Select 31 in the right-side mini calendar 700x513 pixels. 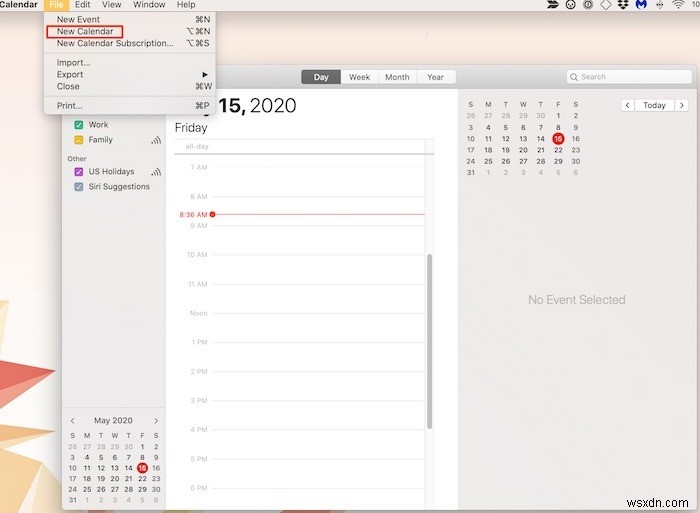(471, 172)
